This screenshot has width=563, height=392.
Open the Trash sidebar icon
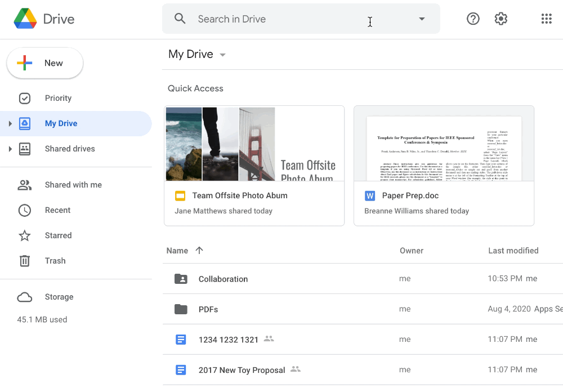tap(25, 261)
